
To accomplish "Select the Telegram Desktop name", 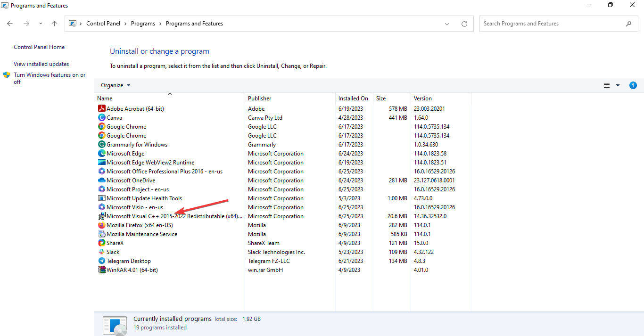I will (x=129, y=261).
